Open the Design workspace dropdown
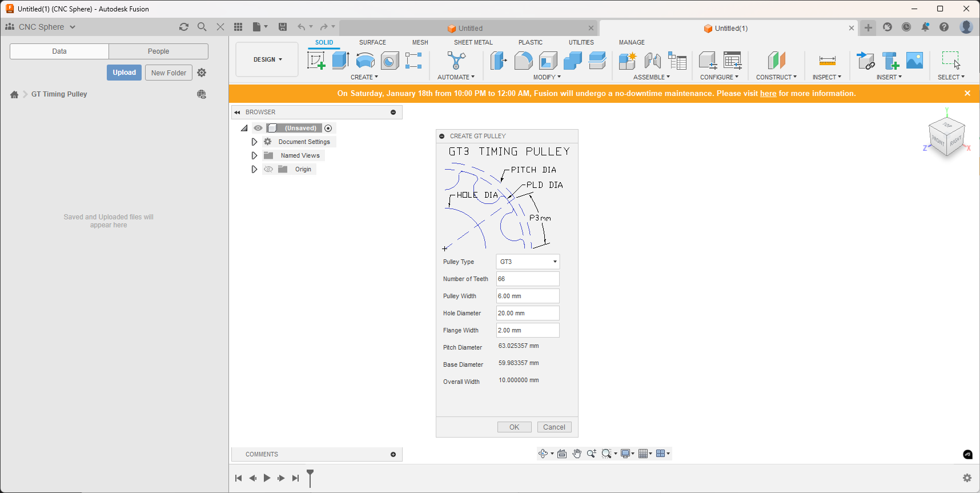 click(267, 59)
